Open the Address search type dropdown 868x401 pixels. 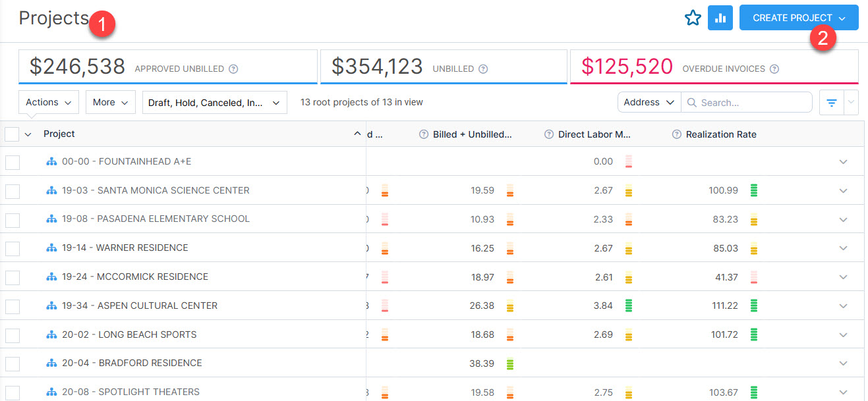coord(649,102)
